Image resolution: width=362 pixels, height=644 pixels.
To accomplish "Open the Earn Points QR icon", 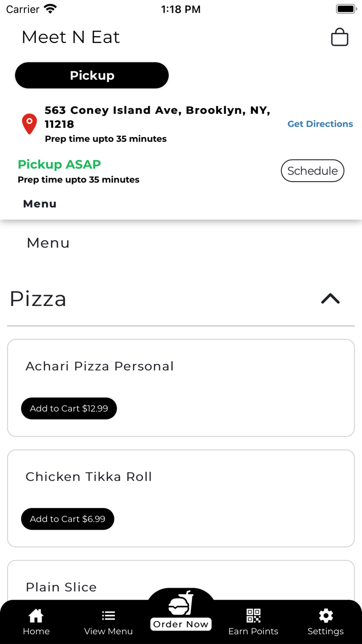I will pos(253,616).
